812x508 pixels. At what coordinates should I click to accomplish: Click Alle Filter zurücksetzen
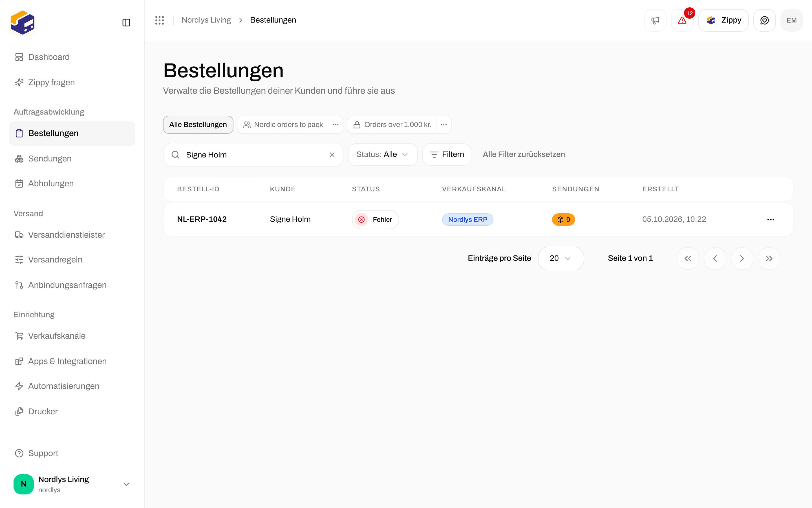(x=524, y=155)
